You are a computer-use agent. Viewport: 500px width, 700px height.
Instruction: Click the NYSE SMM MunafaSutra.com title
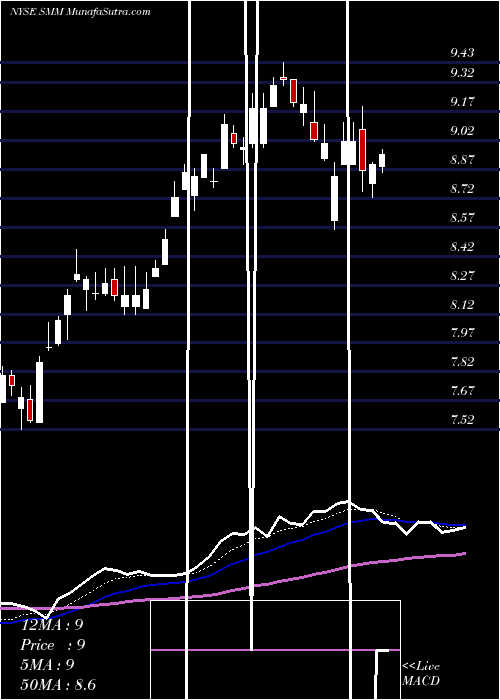tap(80, 12)
